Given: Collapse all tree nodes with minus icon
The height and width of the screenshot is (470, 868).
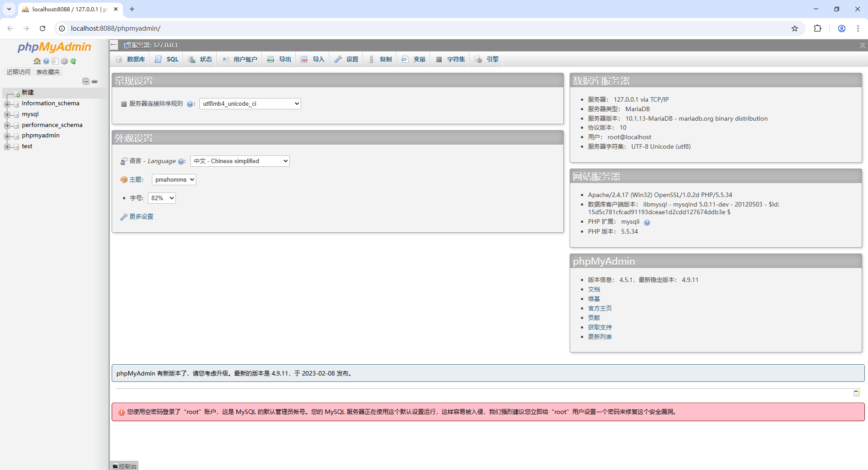Looking at the screenshot, I should click(x=86, y=81).
